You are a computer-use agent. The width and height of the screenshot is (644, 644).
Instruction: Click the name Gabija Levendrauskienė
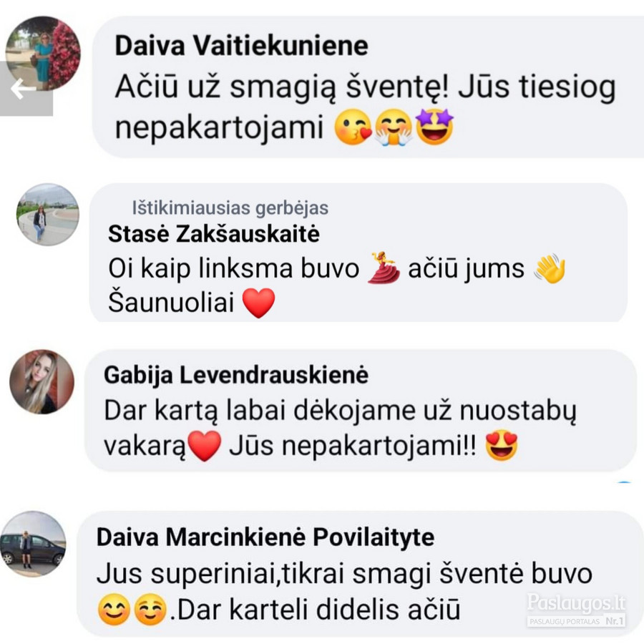click(236, 375)
